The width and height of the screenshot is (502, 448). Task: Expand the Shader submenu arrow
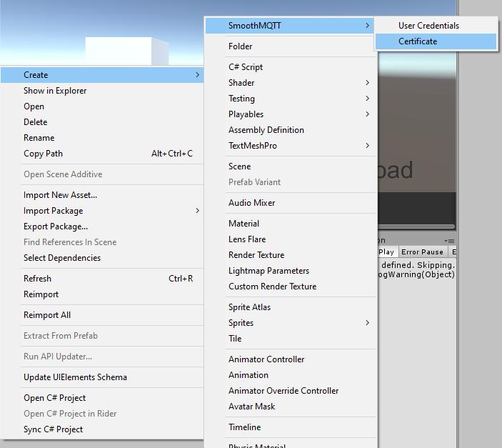(367, 83)
